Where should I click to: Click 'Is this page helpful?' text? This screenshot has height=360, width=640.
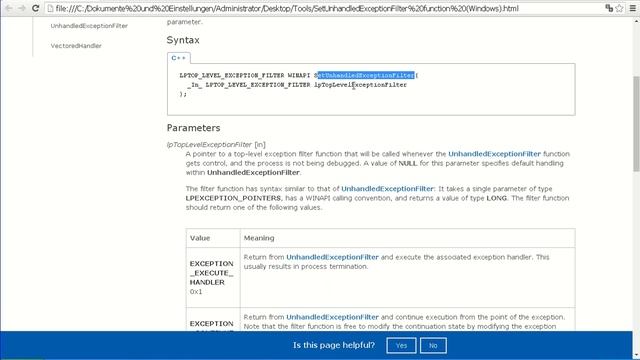coord(334,345)
